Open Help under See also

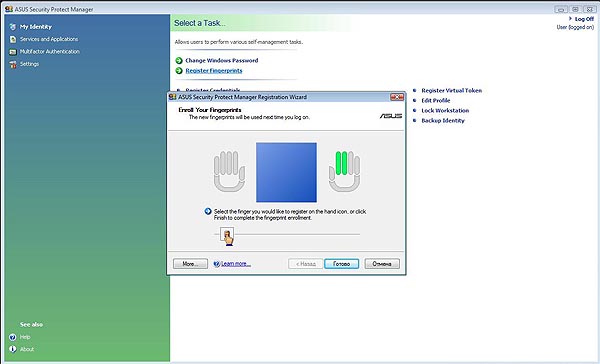[x=25, y=337]
